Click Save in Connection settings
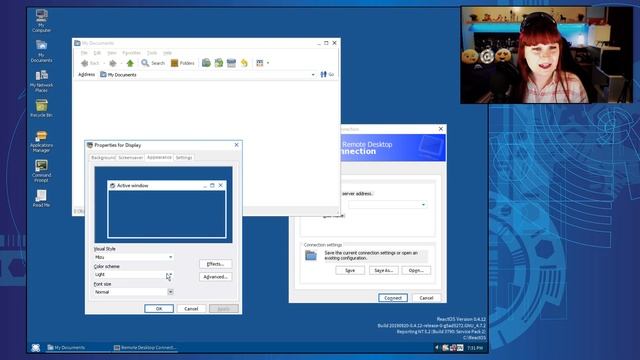Screen dimensions: 640x360 (x=350, y=270)
